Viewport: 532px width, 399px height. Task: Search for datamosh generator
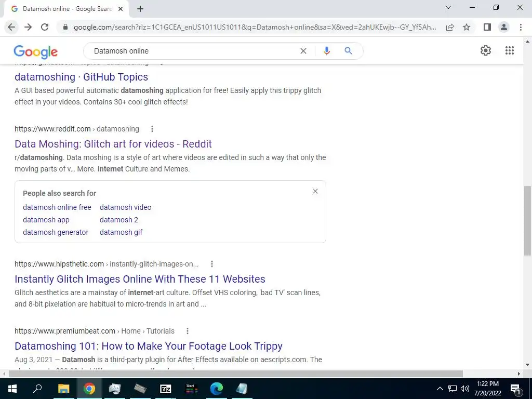(56, 232)
